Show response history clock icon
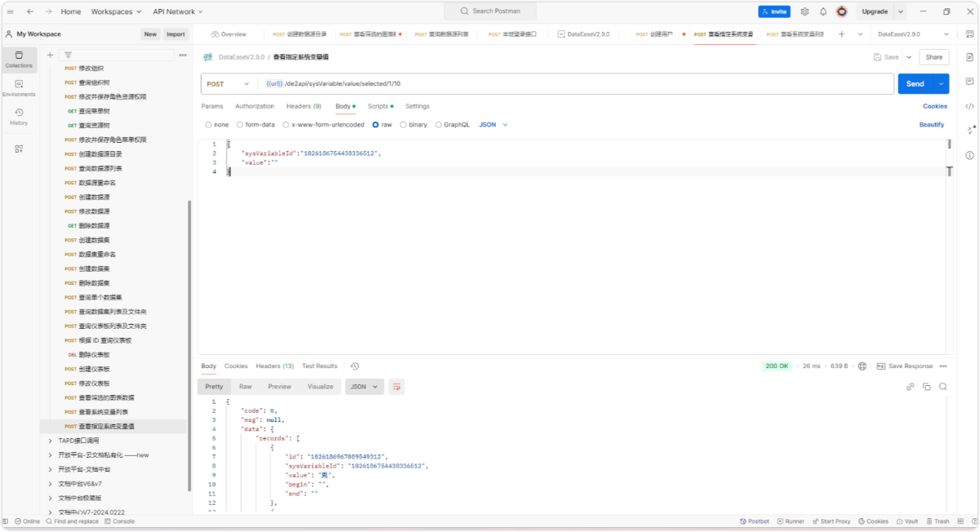 (354, 366)
